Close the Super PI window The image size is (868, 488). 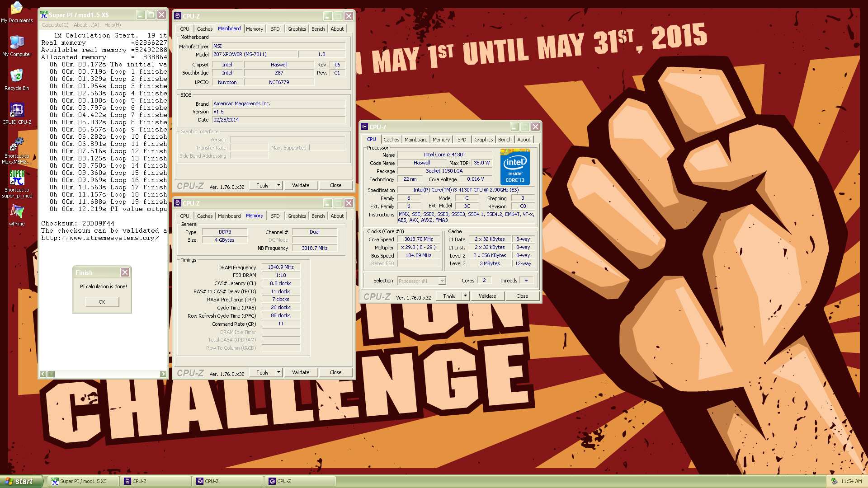161,15
